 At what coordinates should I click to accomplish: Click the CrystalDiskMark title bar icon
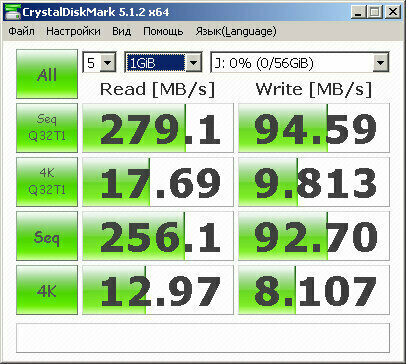tap(13, 13)
